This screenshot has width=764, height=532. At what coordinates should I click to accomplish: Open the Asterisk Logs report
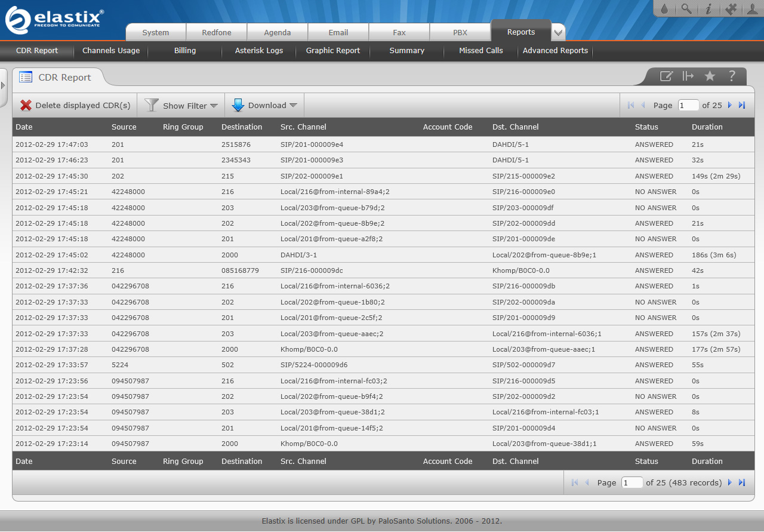click(x=258, y=51)
